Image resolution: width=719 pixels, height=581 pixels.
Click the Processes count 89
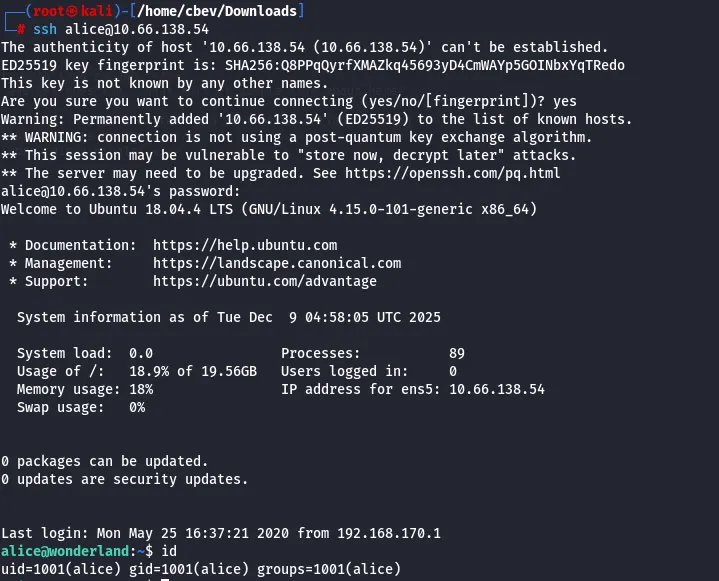pos(456,353)
